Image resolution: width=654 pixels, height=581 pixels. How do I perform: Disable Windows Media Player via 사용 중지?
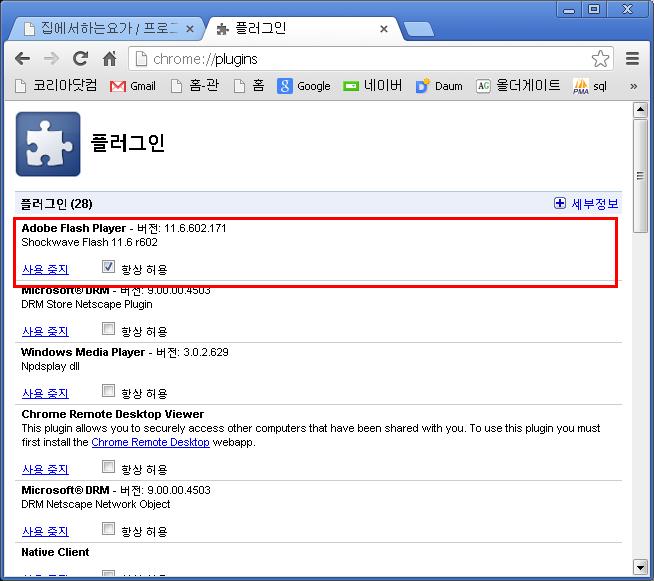[45, 393]
